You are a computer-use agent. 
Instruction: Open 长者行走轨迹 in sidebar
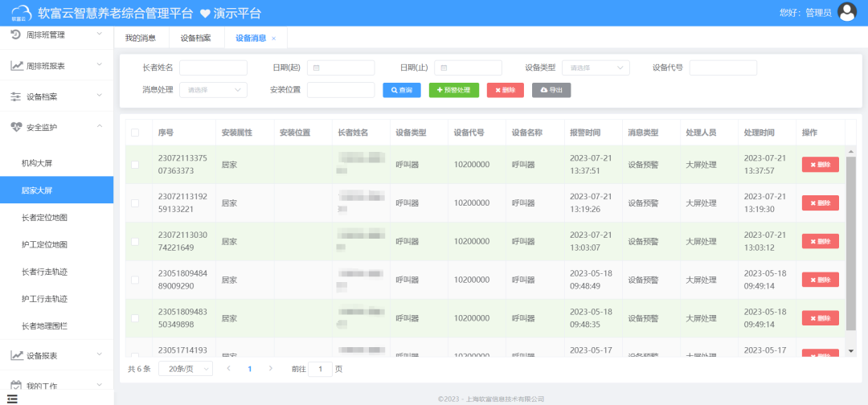[x=56, y=272]
